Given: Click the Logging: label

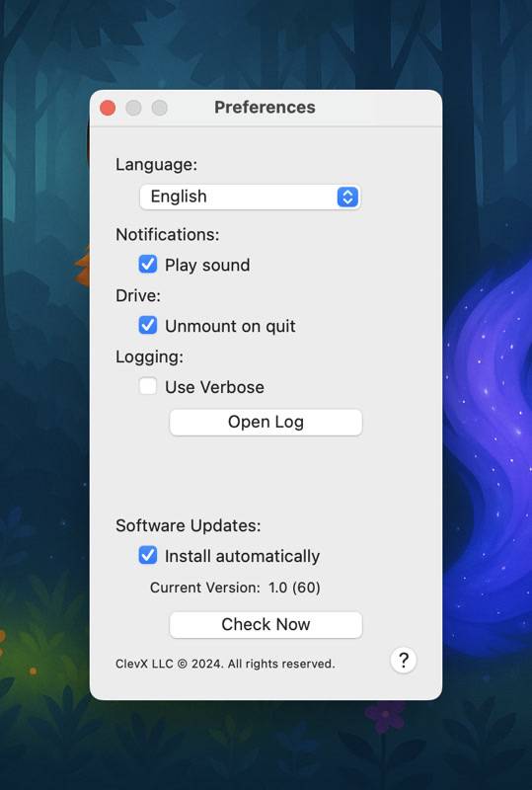Looking at the screenshot, I should [150, 356].
